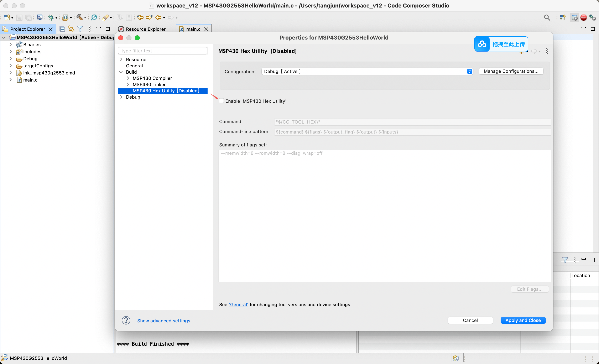Enable 'MSP430 Hex Utility' checkbox
The width and height of the screenshot is (599, 364).
221,101
